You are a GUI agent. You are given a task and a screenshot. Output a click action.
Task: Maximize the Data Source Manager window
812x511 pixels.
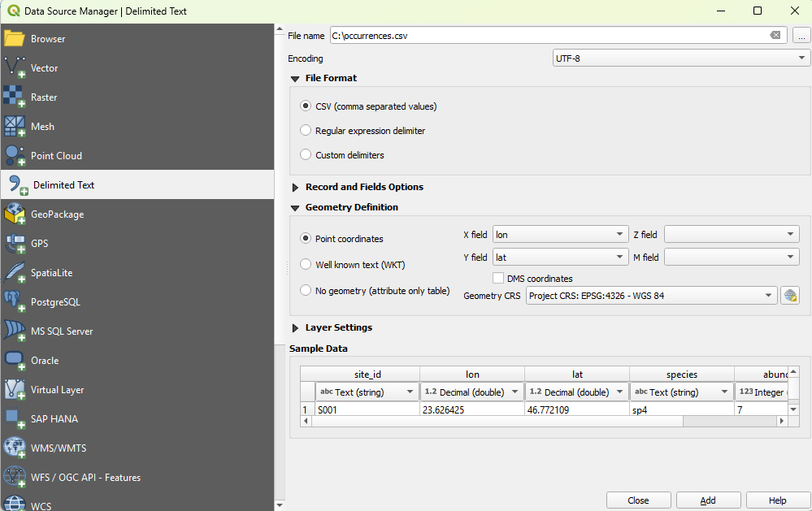pos(757,11)
